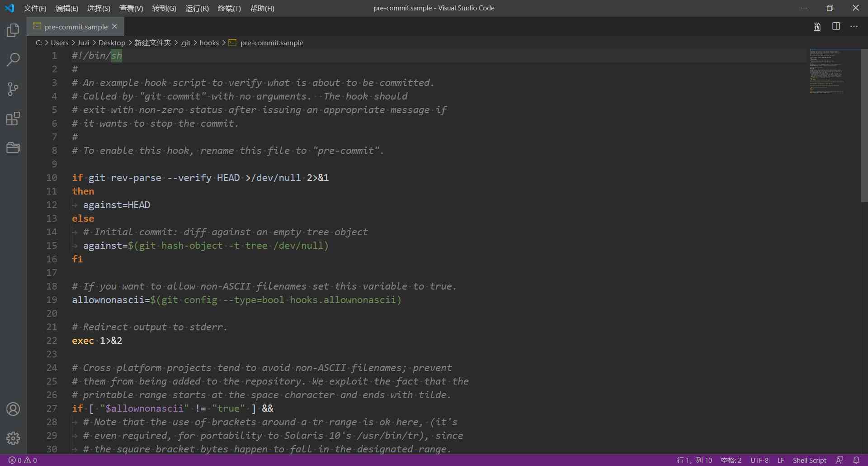868x466 pixels.
Task: Open the 终端(T) menu
Action: pyautogui.click(x=229, y=8)
